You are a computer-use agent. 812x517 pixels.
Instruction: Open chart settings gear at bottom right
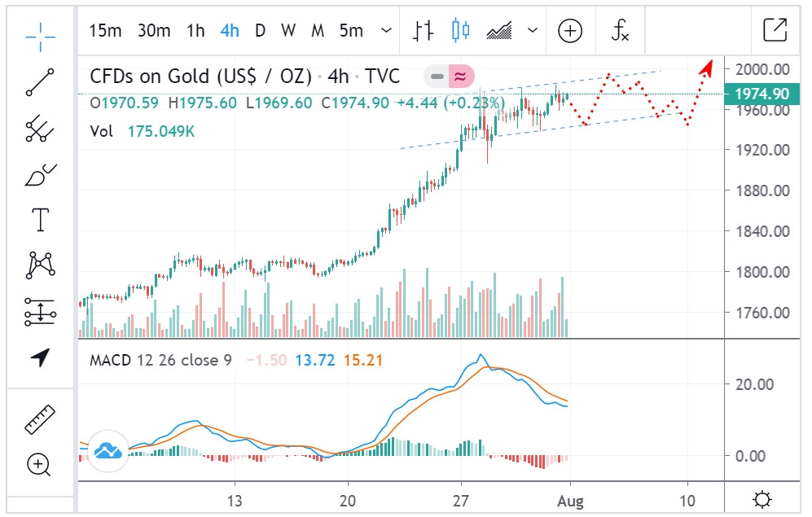[x=763, y=498]
